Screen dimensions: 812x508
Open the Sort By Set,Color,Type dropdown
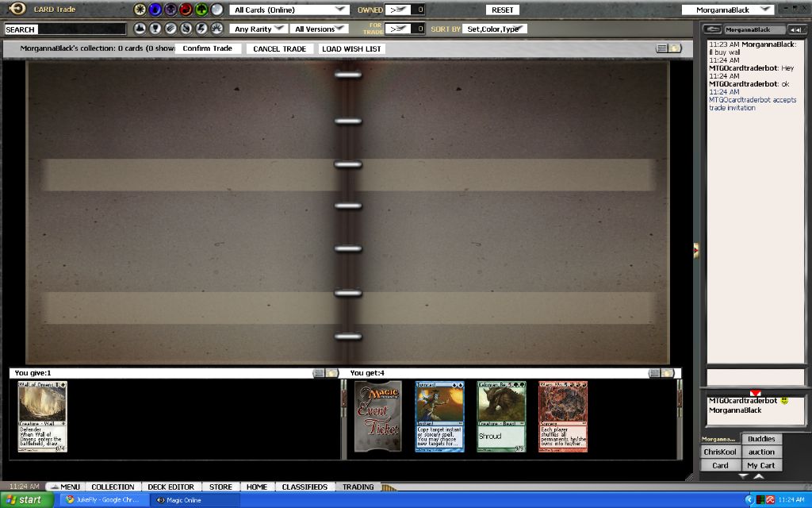(x=496, y=29)
